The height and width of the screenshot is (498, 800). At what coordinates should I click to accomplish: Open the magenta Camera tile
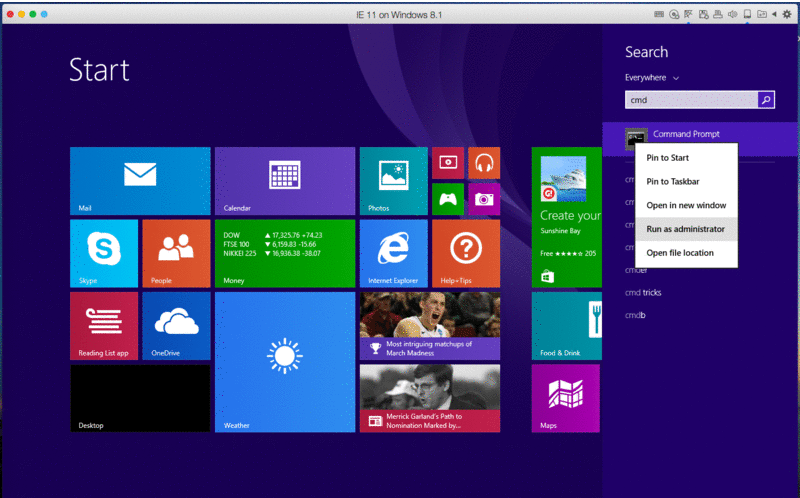[x=484, y=199]
